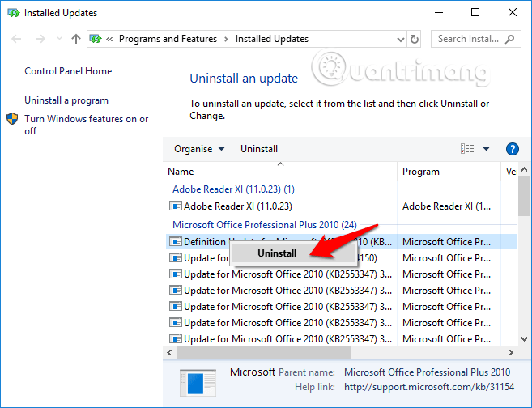Choose Uninstall from the context menu
The width and height of the screenshot is (532, 408).
pos(293,253)
